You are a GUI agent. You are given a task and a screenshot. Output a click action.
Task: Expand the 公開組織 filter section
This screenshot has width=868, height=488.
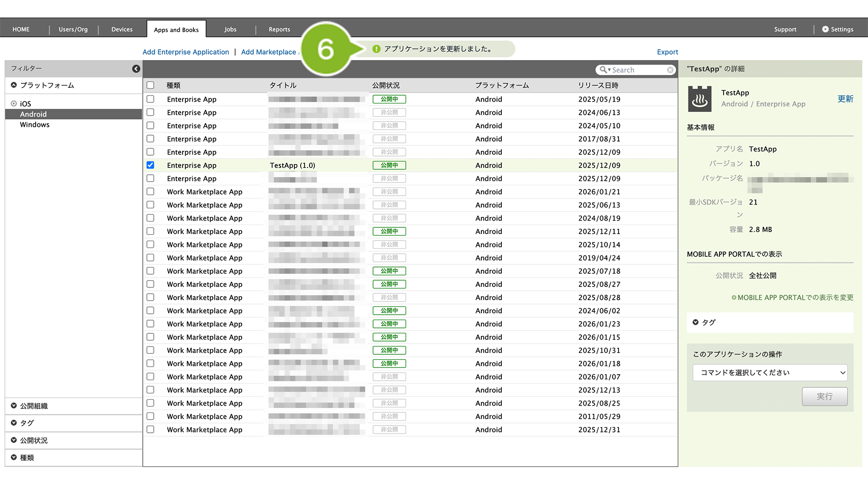tap(14, 406)
